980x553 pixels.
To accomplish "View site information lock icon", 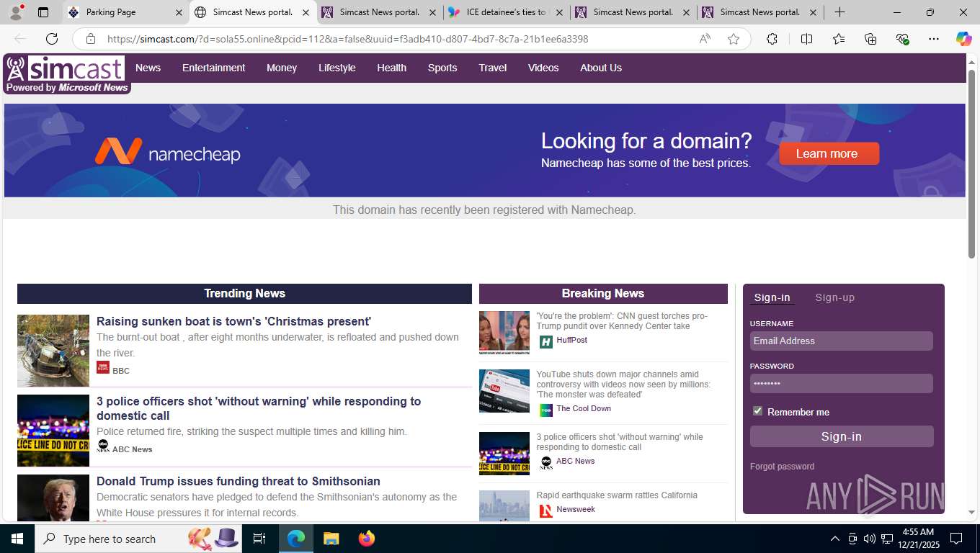I will click(91, 39).
